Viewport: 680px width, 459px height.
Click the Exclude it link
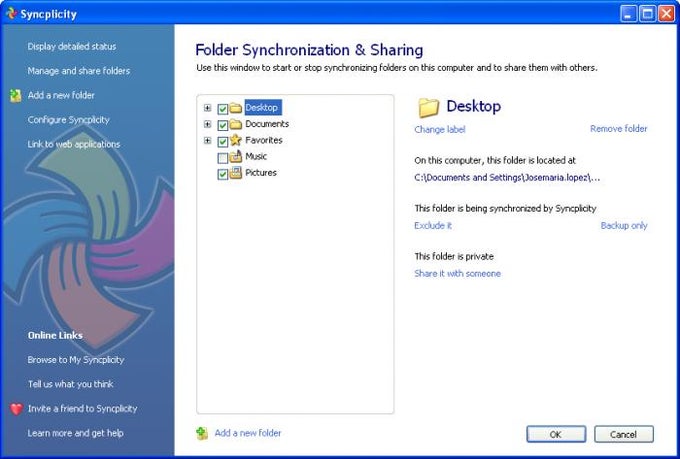(433, 226)
